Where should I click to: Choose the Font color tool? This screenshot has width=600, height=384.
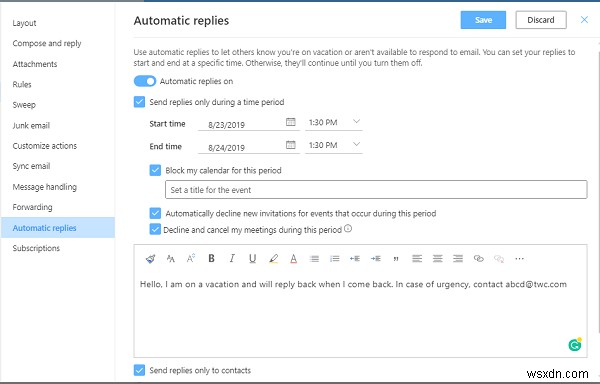[x=293, y=259]
